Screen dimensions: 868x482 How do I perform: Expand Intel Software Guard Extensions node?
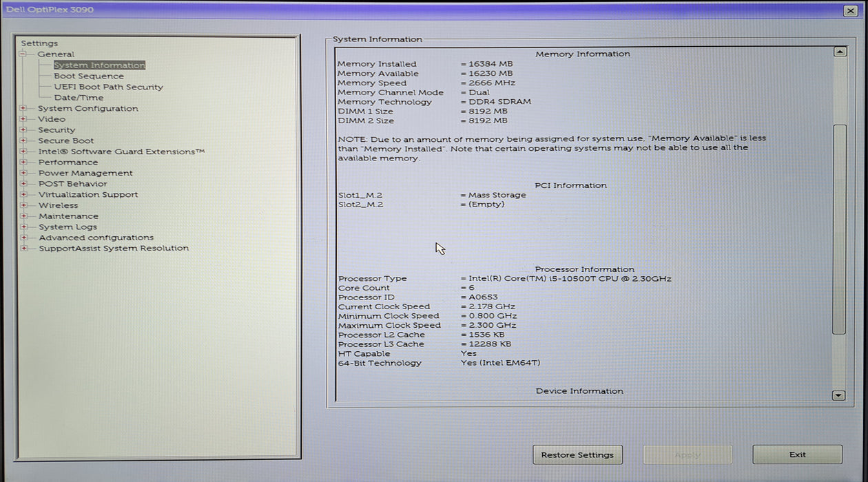tap(23, 151)
